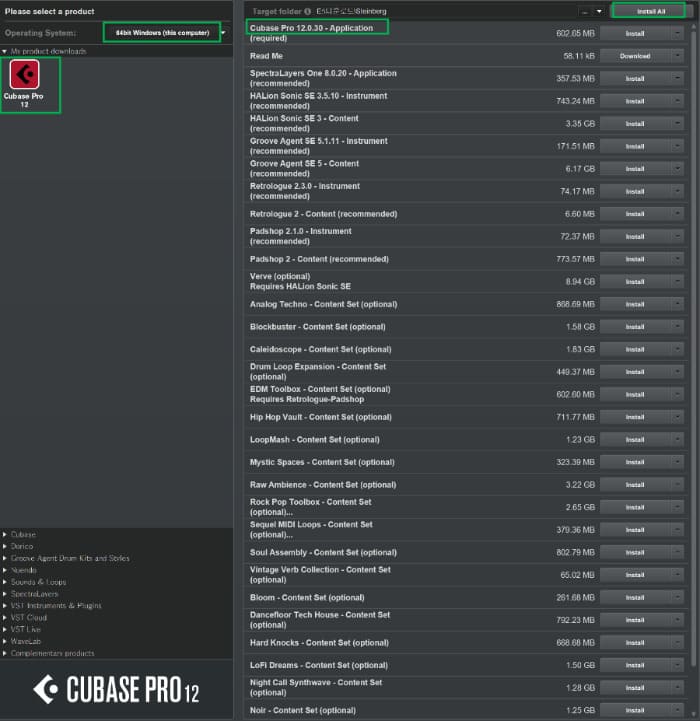Screen dimensions: 700x721
Task: Click the target folder browse button
Action: [x=585, y=11]
